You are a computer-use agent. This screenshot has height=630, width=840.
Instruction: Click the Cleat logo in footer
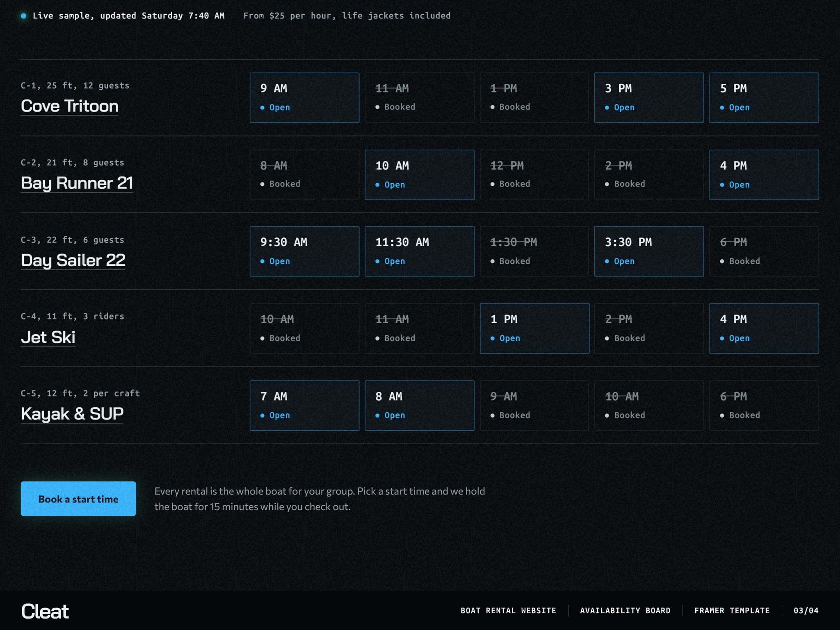(45, 611)
